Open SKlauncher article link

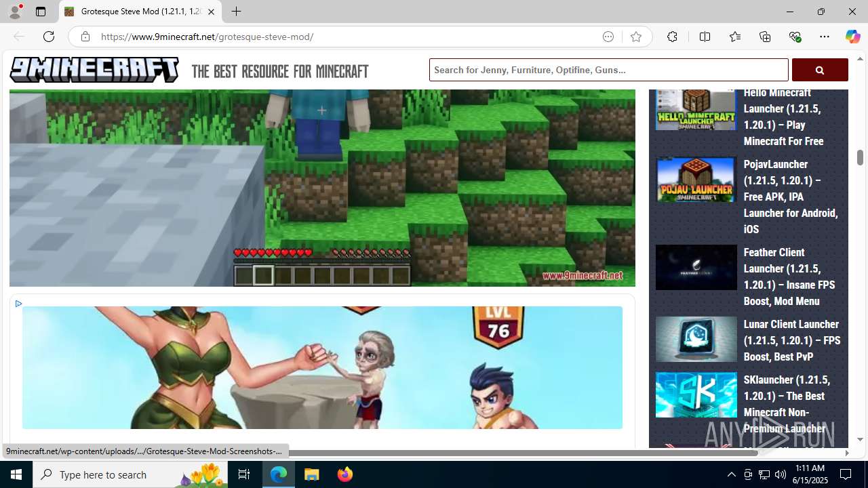(x=787, y=404)
